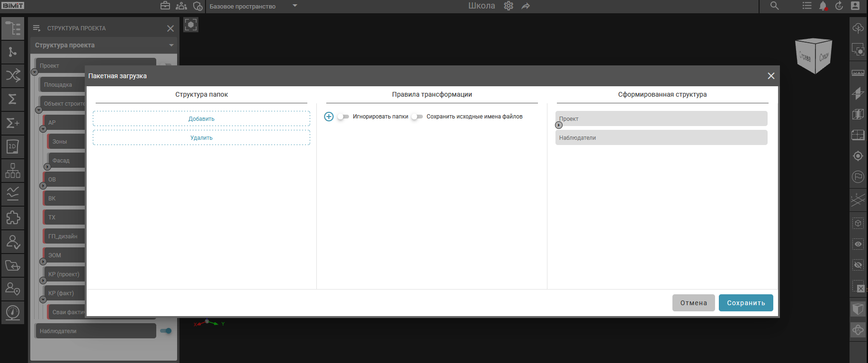The image size is (868, 363).
Task: Toggle the Наблюдатели visibility switch
Action: point(166,331)
